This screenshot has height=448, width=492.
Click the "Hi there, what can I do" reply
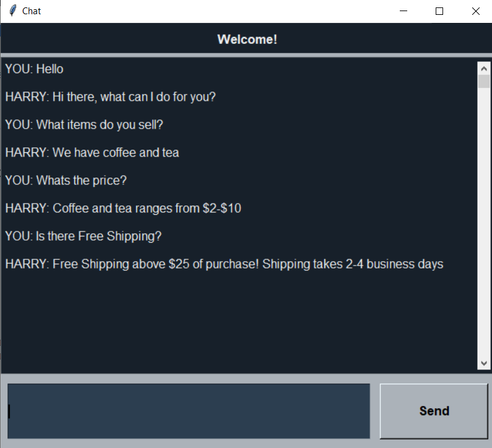point(110,97)
